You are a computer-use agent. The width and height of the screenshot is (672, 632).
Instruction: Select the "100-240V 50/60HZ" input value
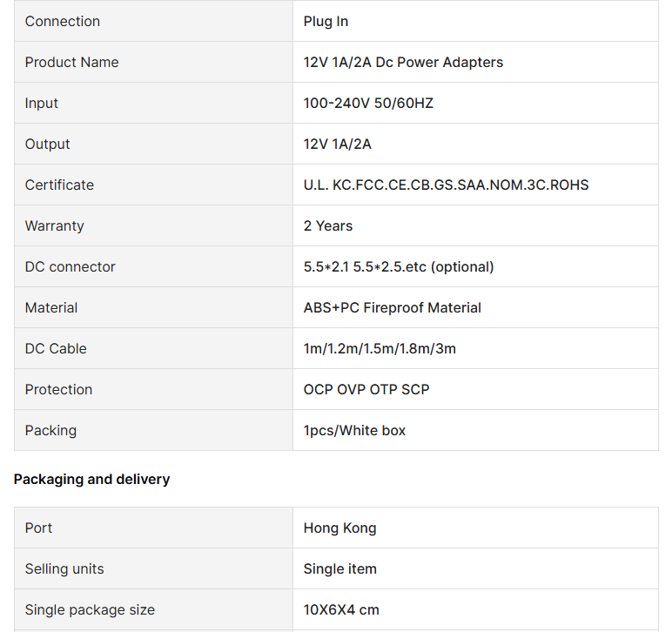[368, 103]
